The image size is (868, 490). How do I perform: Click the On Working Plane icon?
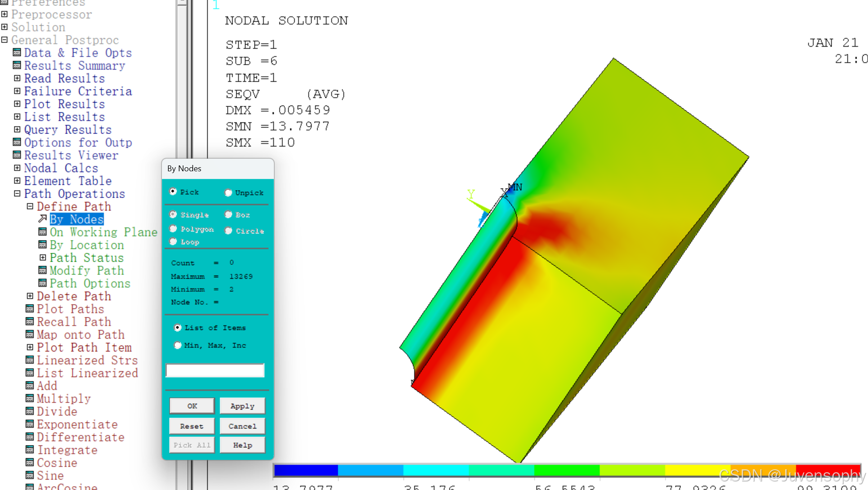(x=43, y=232)
